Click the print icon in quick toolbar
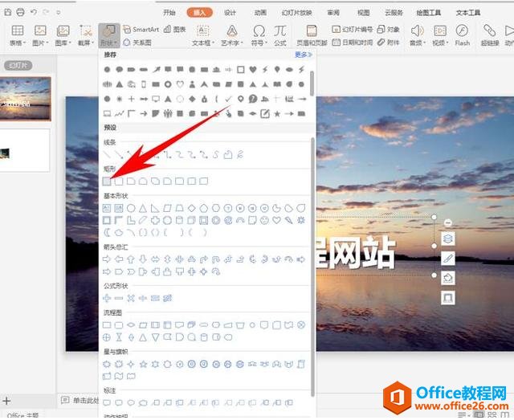The image size is (514, 420). pos(20,12)
